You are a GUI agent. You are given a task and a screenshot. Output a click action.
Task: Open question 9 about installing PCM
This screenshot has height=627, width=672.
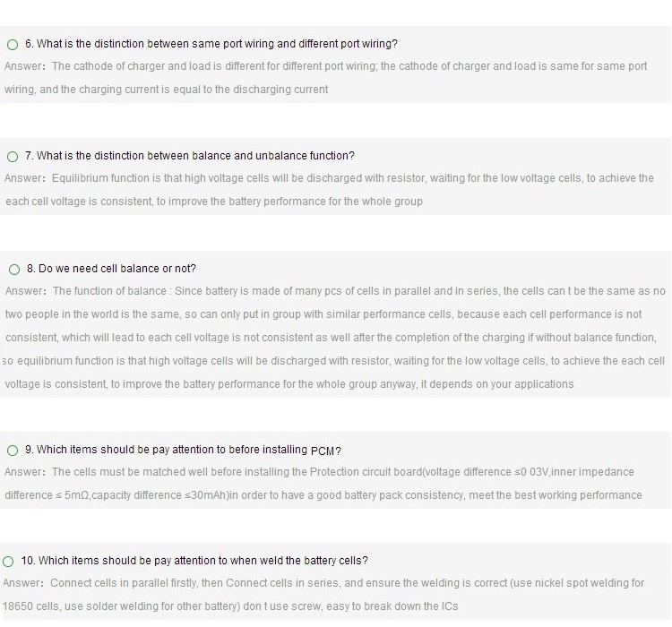[x=183, y=450]
